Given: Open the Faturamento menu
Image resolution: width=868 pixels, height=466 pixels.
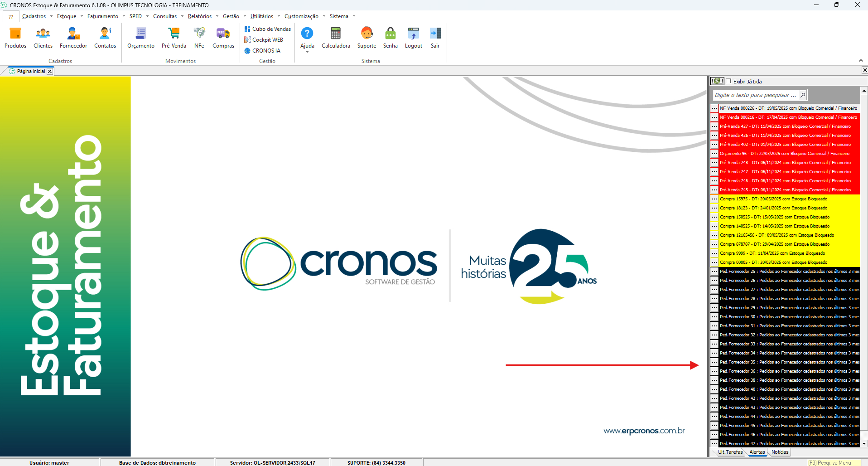Looking at the screenshot, I should (103, 16).
